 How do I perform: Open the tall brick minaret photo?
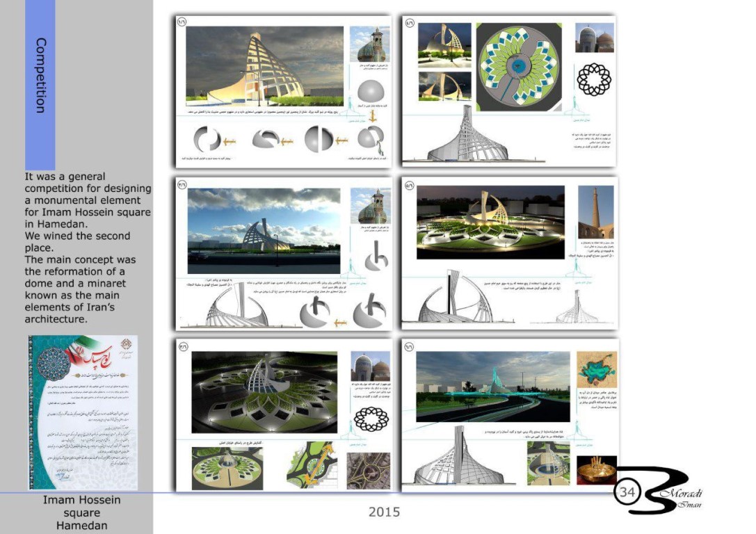coord(595,211)
